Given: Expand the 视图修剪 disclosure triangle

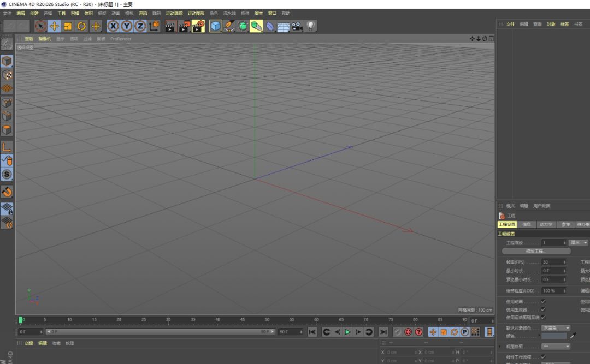Looking at the screenshot, I should coord(500,347).
